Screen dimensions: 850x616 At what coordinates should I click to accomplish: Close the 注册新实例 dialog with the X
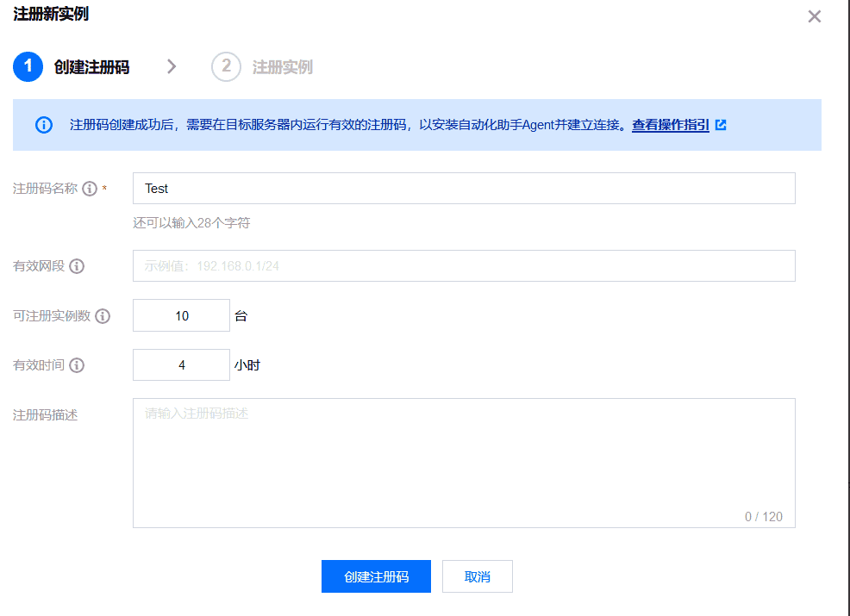814,16
